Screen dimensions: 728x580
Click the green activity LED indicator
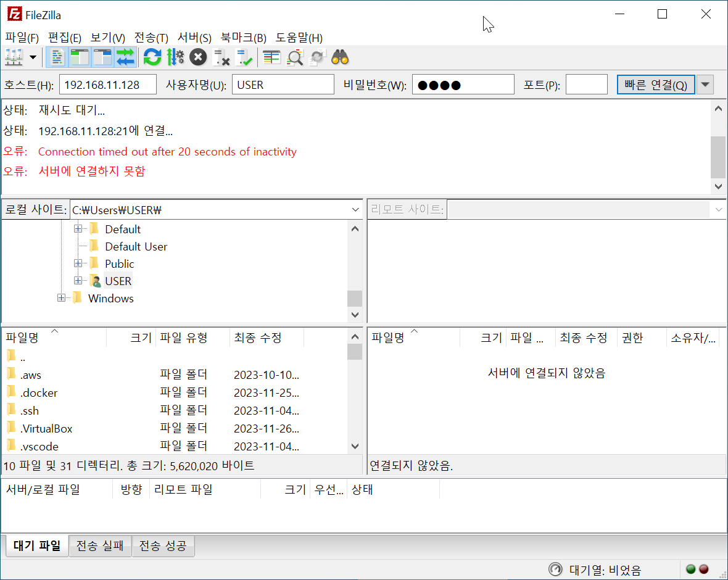(691, 570)
